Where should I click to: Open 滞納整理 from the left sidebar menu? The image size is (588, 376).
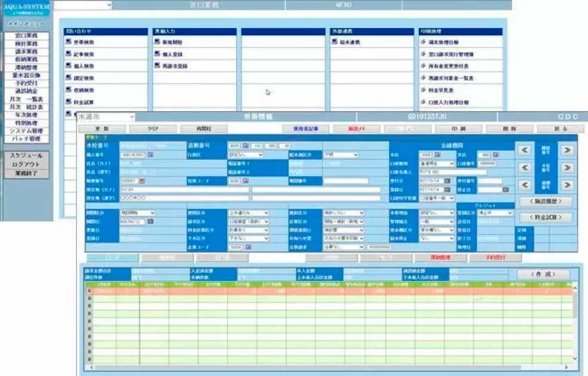pos(26,67)
